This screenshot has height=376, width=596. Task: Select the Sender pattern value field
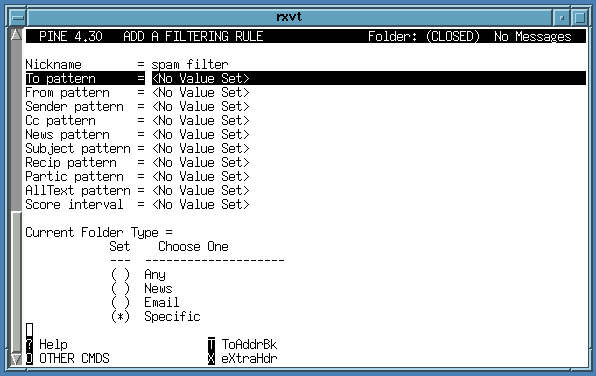(x=200, y=106)
